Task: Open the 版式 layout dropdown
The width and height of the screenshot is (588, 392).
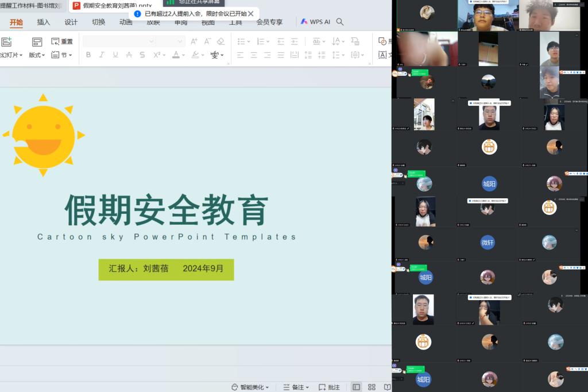Action: [x=37, y=55]
